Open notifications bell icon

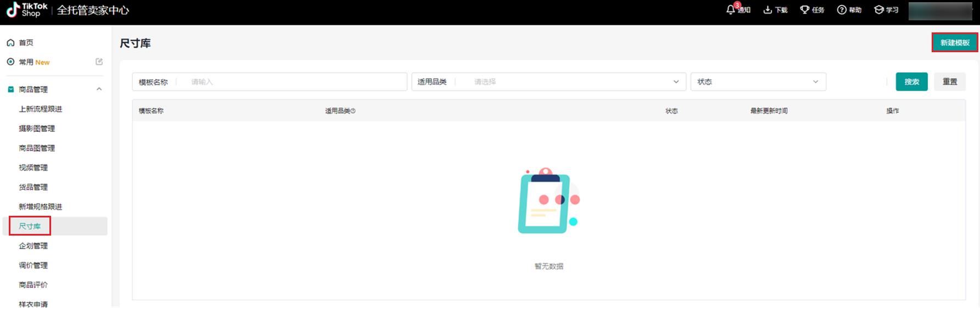pyautogui.click(x=731, y=10)
